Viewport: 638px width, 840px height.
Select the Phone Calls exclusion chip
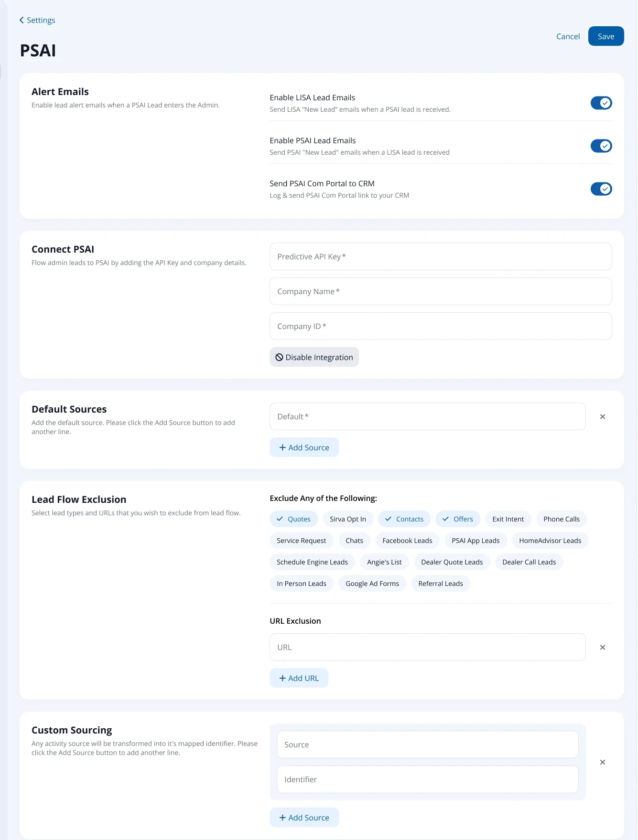(561, 519)
